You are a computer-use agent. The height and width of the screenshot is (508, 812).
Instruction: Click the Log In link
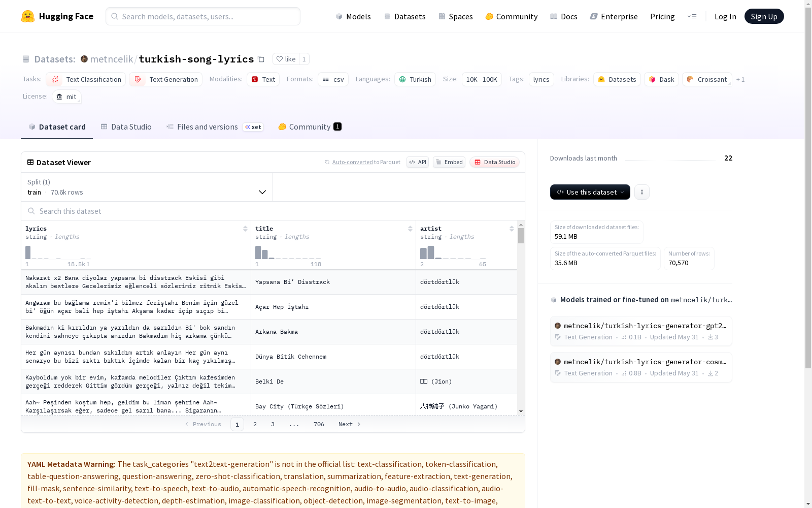[x=725, y=16]
